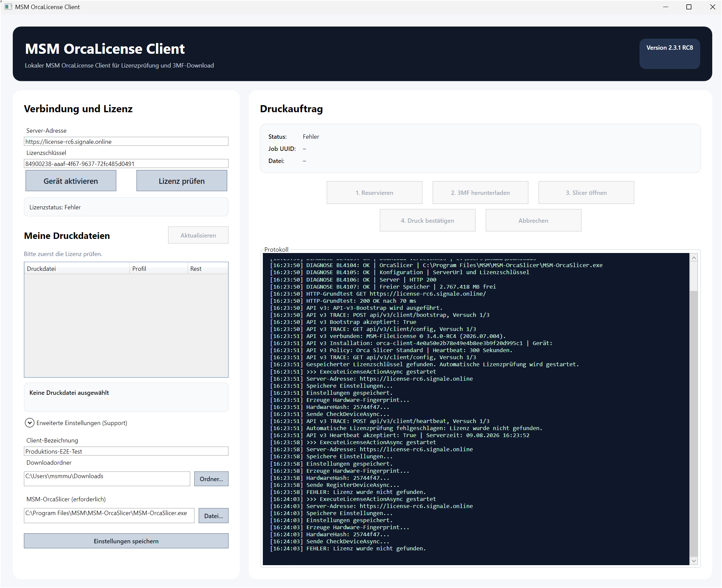Click the Keine Druckdatei ausgewählt label
The width and height of the screenshot is (722, 588).
69,393
